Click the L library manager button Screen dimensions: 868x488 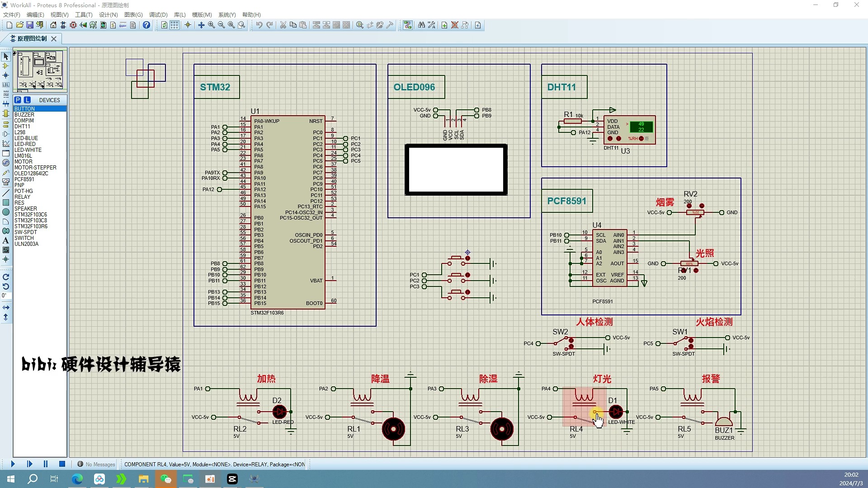pos(27,100)
